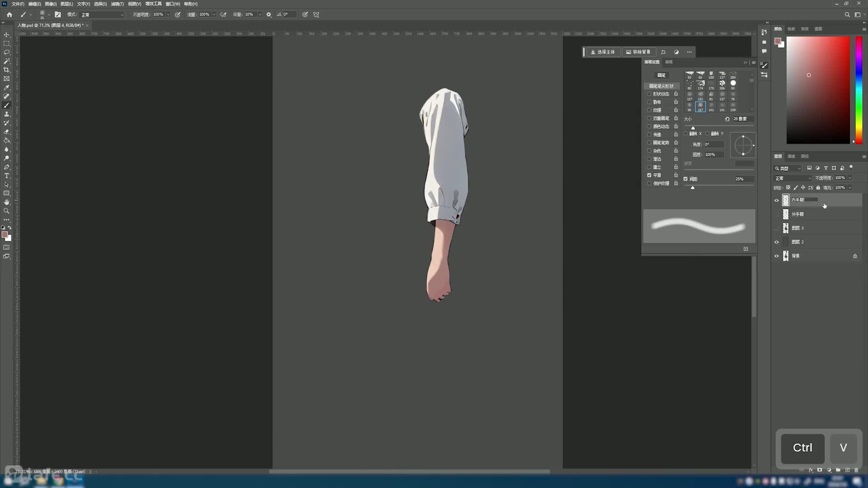Click the hue spectrum strip
The image size is (868, 488).
click(859, 90)
